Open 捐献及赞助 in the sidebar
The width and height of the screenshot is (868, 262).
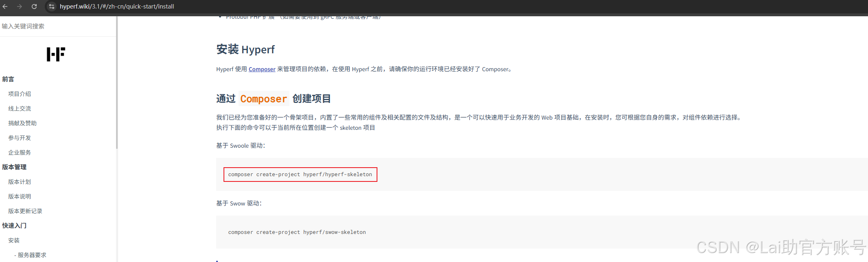click(22, 123)
